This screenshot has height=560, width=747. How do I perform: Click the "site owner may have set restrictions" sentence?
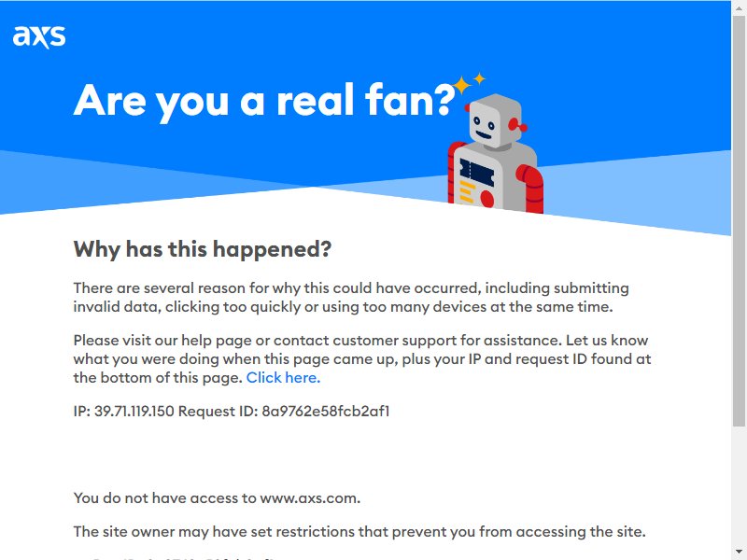point(359,531)
